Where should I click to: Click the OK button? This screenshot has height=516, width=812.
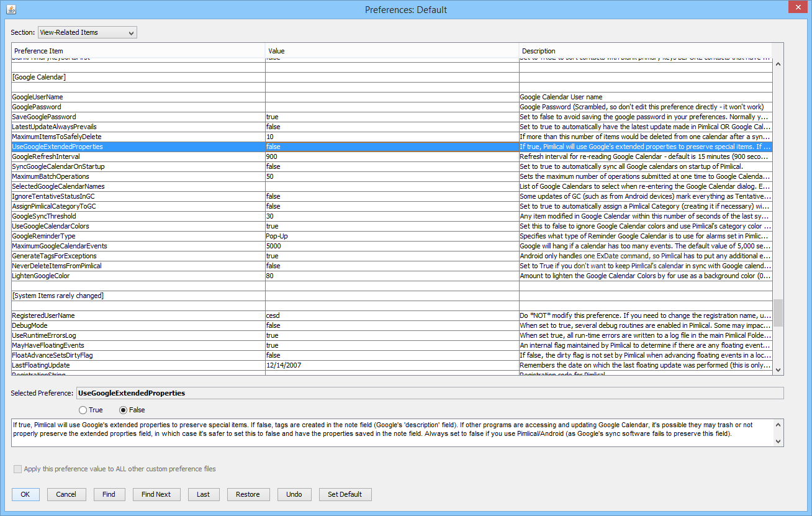click(25, 494)
